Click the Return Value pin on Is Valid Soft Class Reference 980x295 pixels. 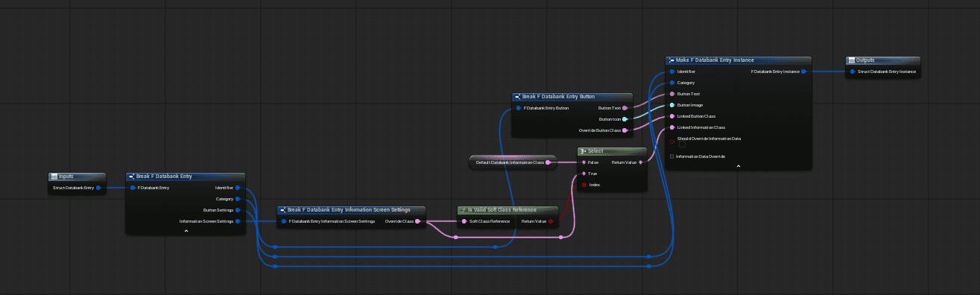coord(551,221)
